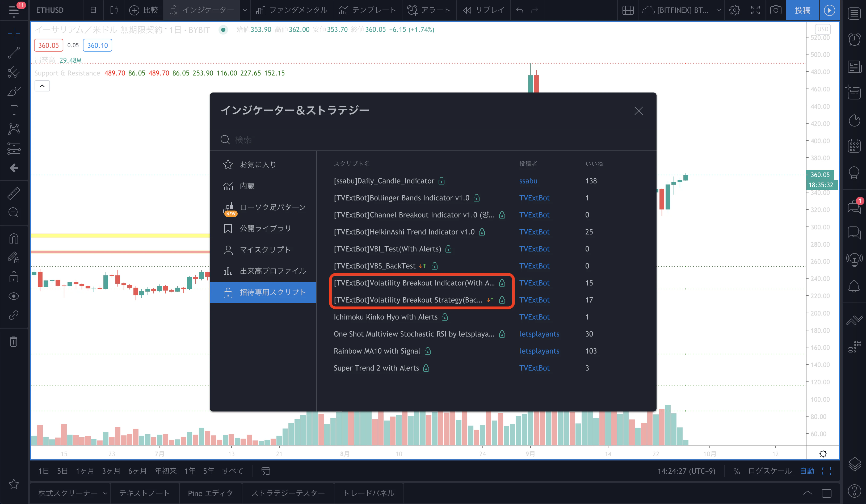
Task: Open the go-to-date calendar icon
Action: pyautogui.click(x=266, y=471)
